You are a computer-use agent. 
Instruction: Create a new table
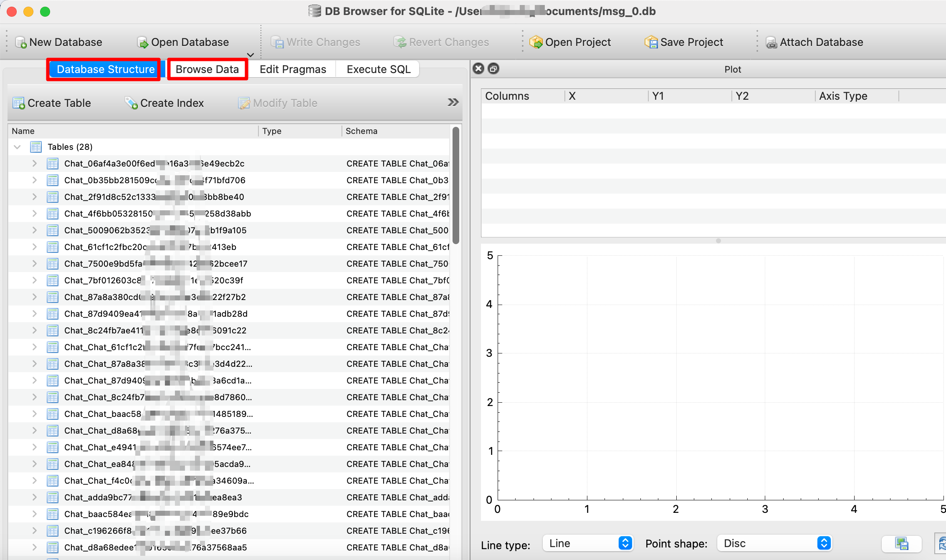52,103
